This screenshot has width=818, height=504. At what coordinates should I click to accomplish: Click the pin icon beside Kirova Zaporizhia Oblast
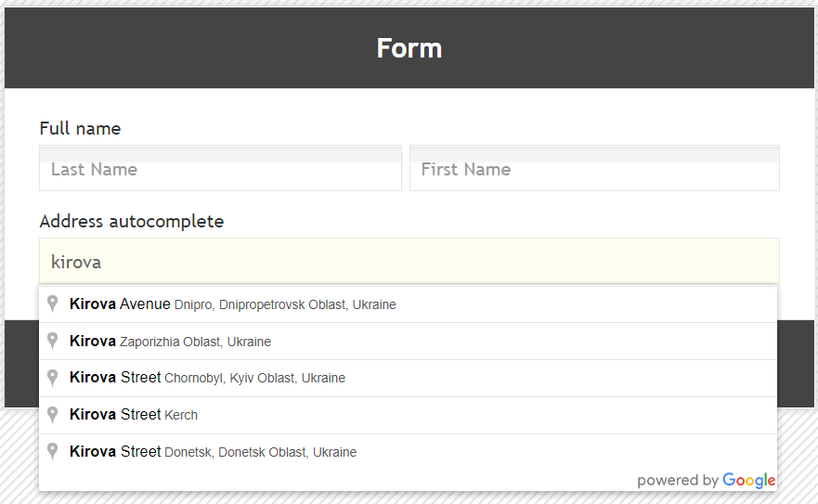tap(53, 341)
